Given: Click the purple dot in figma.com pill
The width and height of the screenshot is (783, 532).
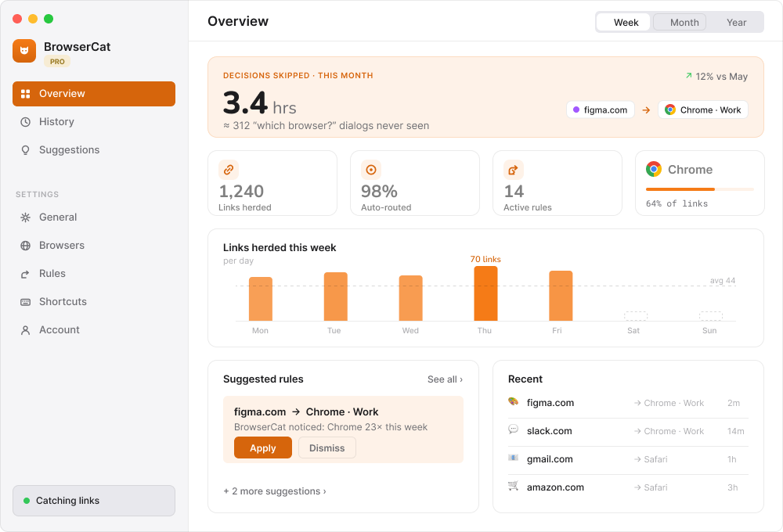Looking at the screenshot, I should tap(576, 110).
